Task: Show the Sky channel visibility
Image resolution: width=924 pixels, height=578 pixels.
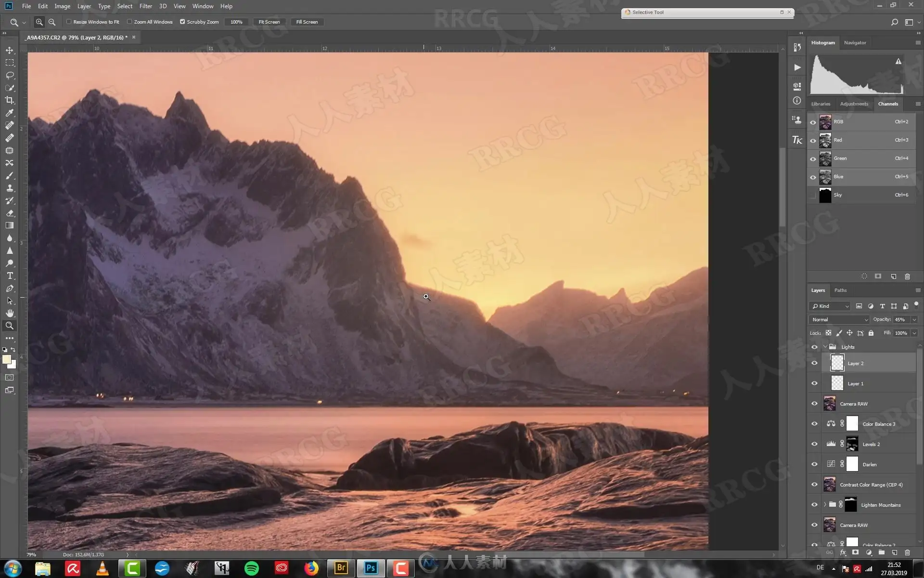Action: [813, 195]
